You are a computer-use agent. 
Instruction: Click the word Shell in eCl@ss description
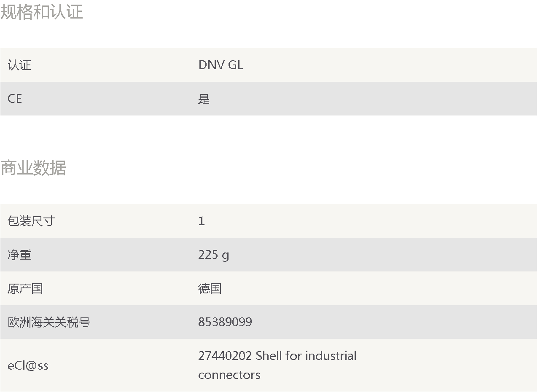pyautogui.click(x=269, y=356)
